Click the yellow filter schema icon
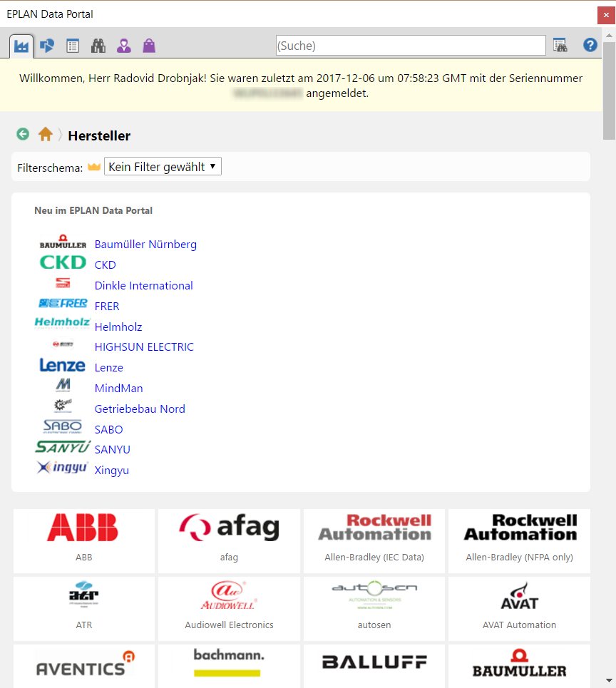Screen dimensions: 616x688 (94, 165)
